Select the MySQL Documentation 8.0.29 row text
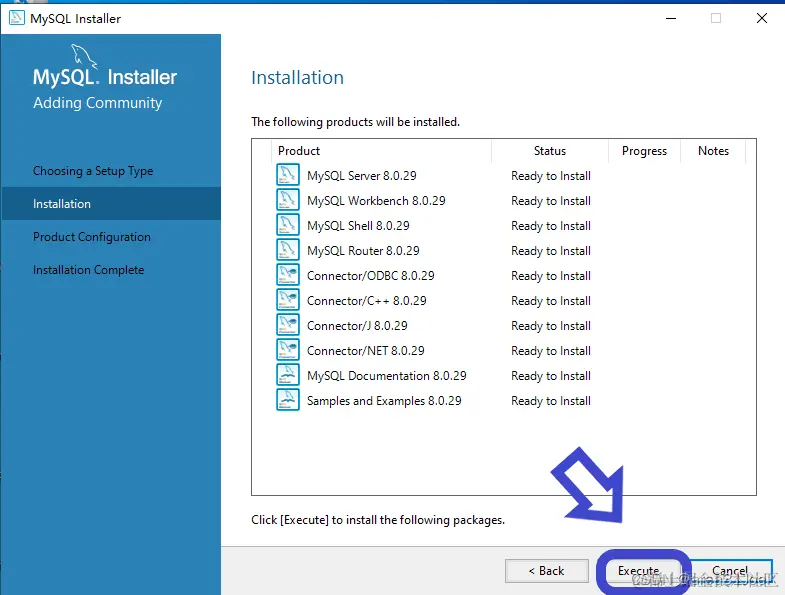 [386, 376]
